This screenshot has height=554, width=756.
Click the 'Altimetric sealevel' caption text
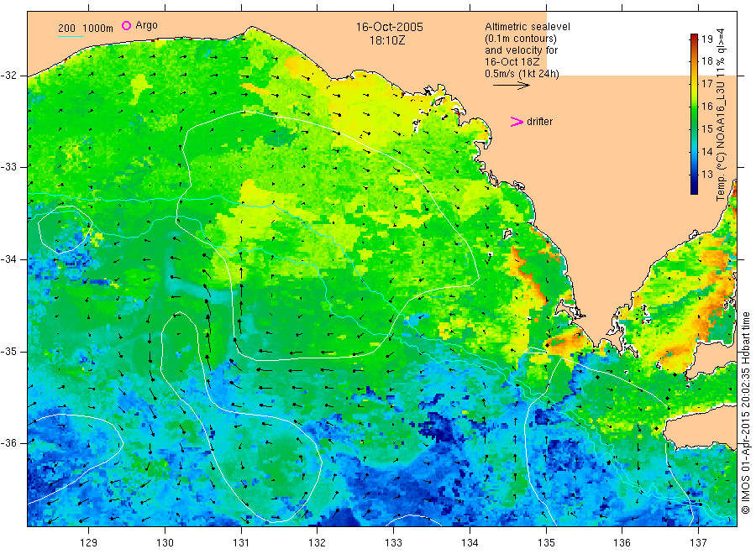pos(528,27)
